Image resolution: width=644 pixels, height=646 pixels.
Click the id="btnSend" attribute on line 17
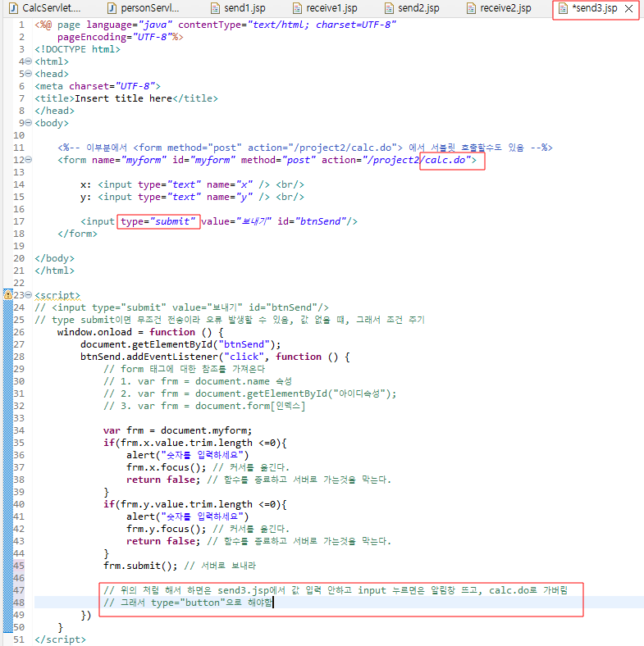[x=312, y=221]
